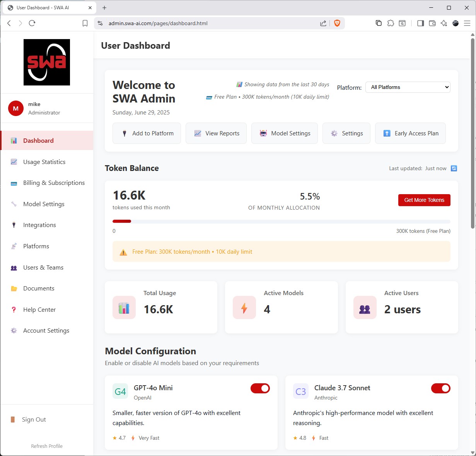Click the token usage progress bar
The width and height of the screenshot is (476, 456).
(x=282, y=221)
